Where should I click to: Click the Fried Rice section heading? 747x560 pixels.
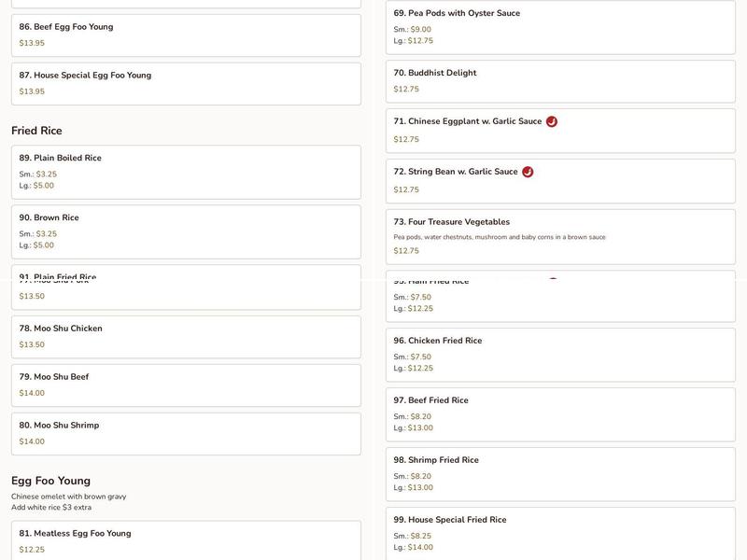point(37,131)
